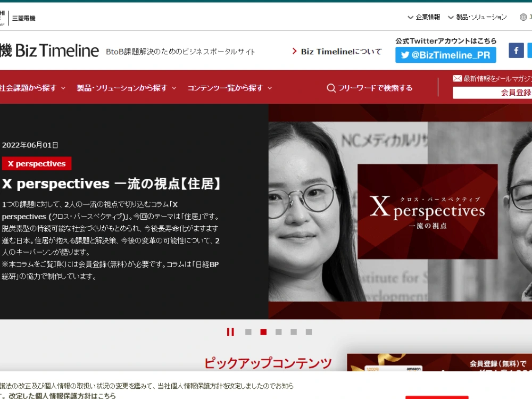Screen dimensions: 532x399
Task: Open the コンテンツ一覧から探す menu
Action: (230, 88)
